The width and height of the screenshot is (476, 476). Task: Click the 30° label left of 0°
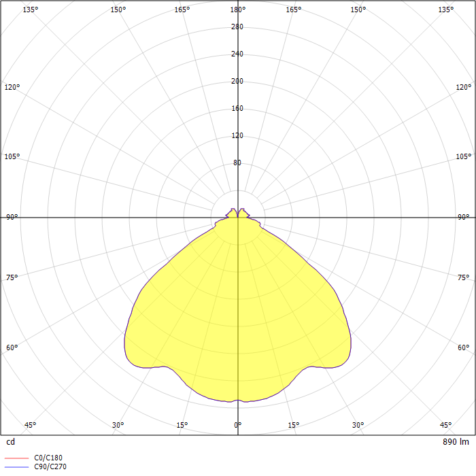click(x=118, y=425)
